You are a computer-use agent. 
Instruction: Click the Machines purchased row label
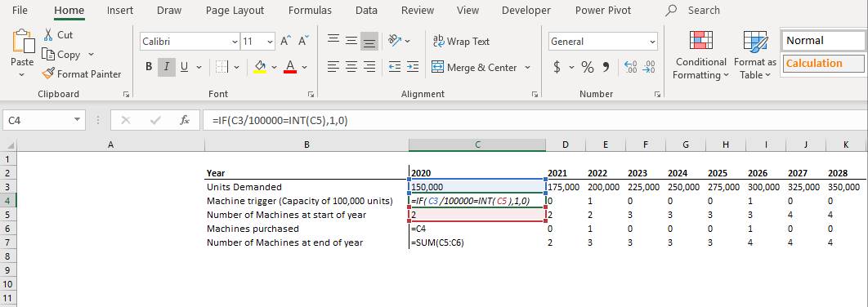click(253, 229)
